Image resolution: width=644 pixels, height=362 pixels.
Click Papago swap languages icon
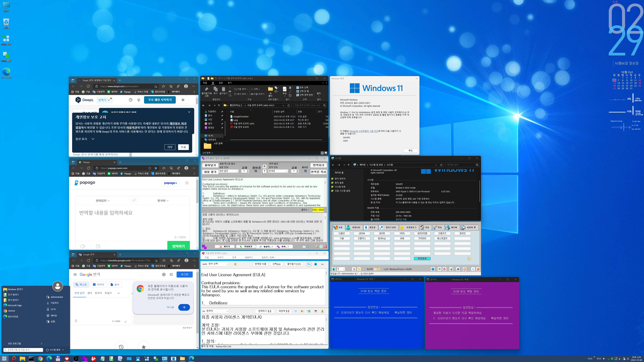(x=134, y=200)
